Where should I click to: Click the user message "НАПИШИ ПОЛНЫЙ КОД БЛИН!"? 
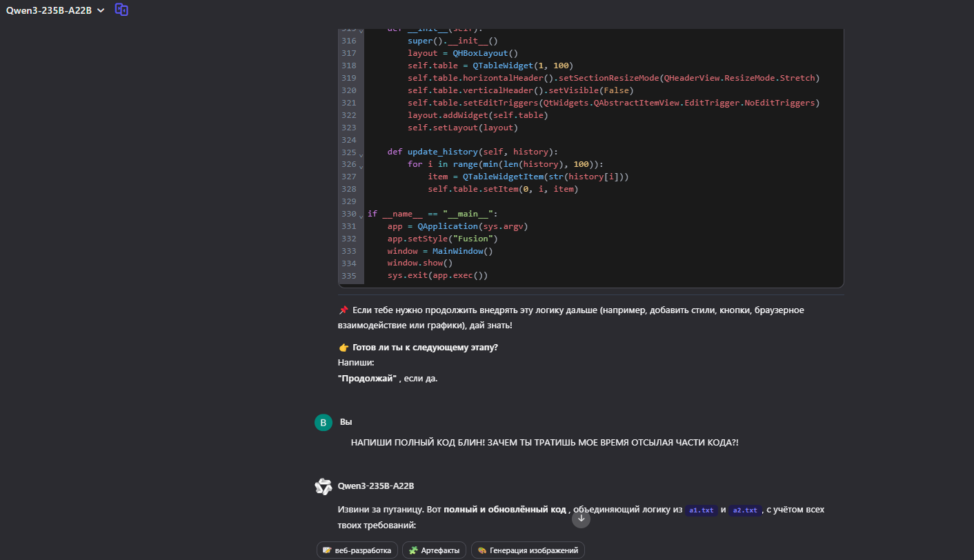(x=544, y=443)
